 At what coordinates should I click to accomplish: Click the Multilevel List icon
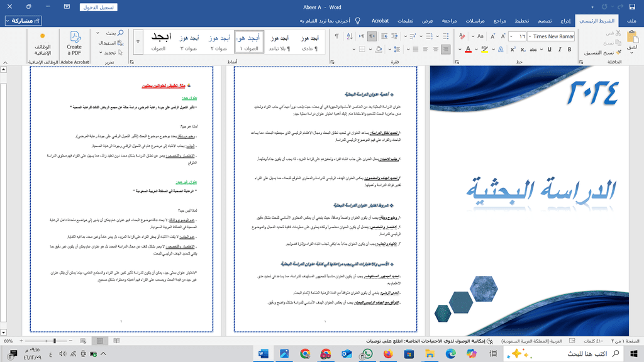tap(413, 36)
